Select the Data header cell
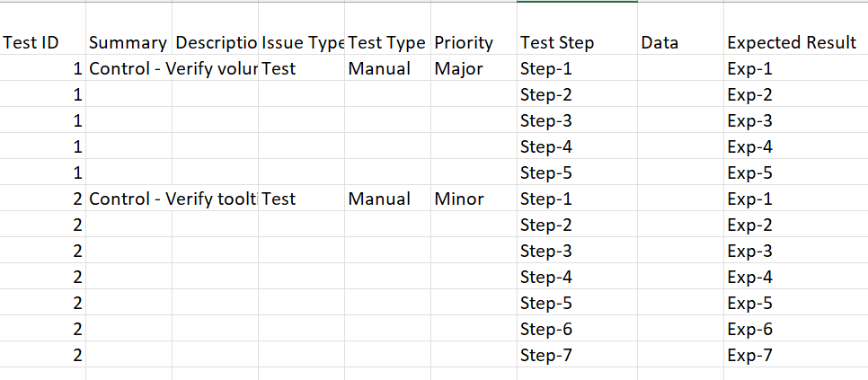868x380 pixels. tap(680, 42)
